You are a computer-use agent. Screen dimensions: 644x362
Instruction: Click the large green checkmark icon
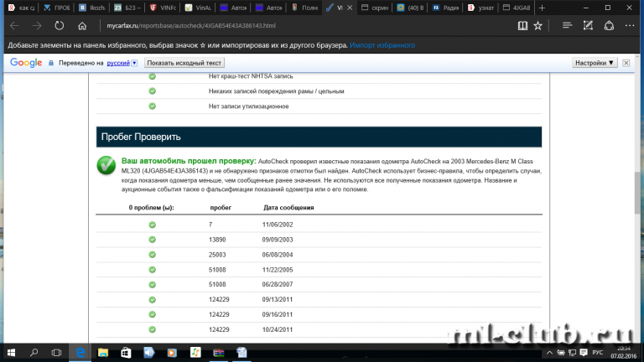coord(106,165)
